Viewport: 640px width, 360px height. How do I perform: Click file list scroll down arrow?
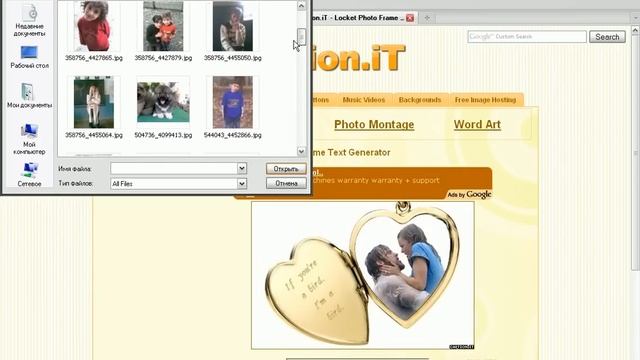(301, 151)
